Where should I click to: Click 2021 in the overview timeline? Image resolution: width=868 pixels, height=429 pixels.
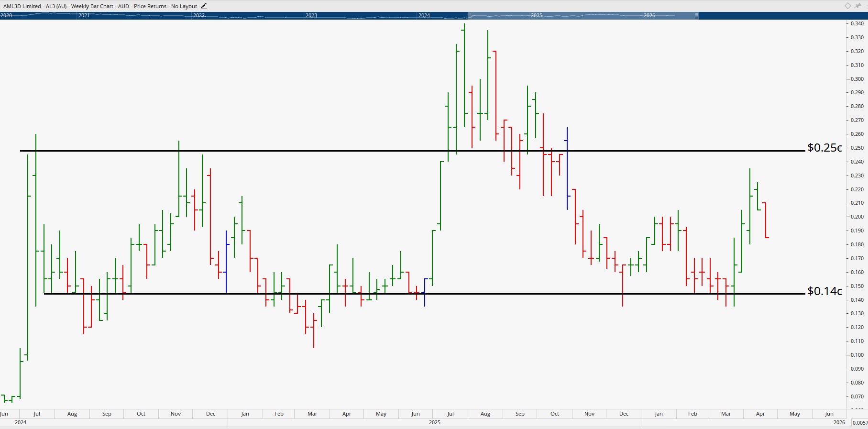click(x=84, y=15)
